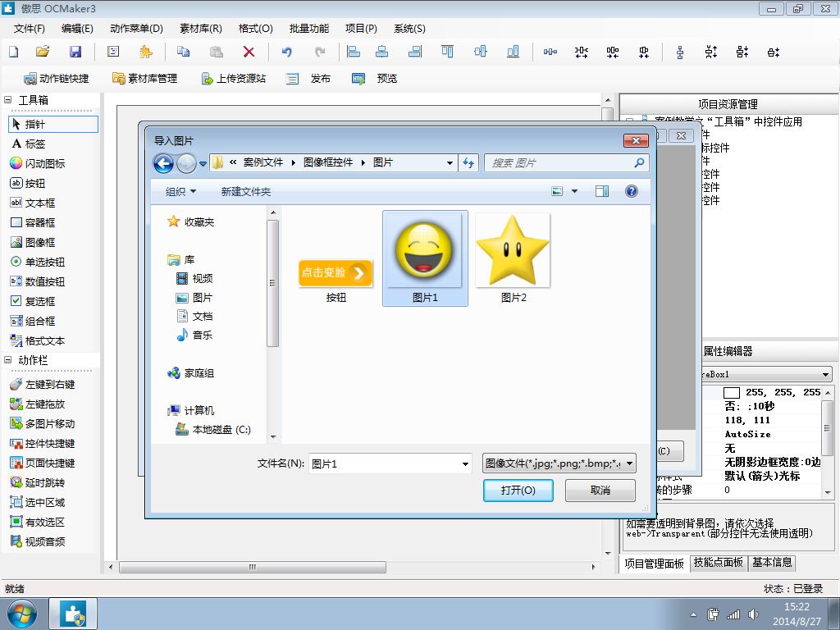The height and width of the screenshot is (630, 840).
Task: Click the white 255,255,255 color swatch
Action: click(731, 393)
